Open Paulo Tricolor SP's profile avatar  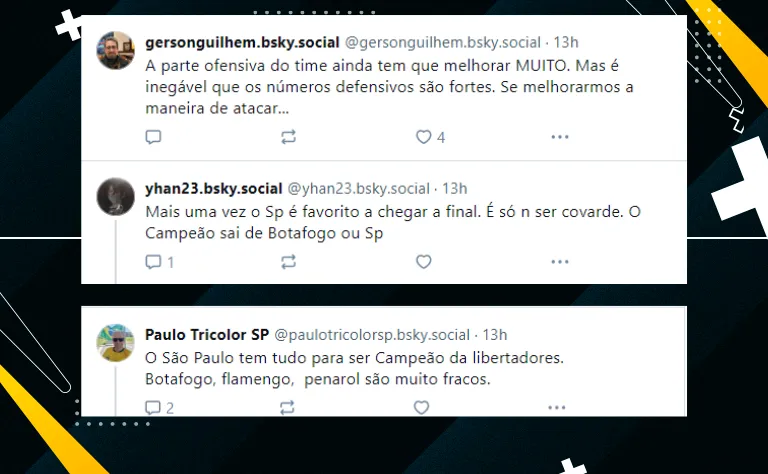[x=116, y=342]
